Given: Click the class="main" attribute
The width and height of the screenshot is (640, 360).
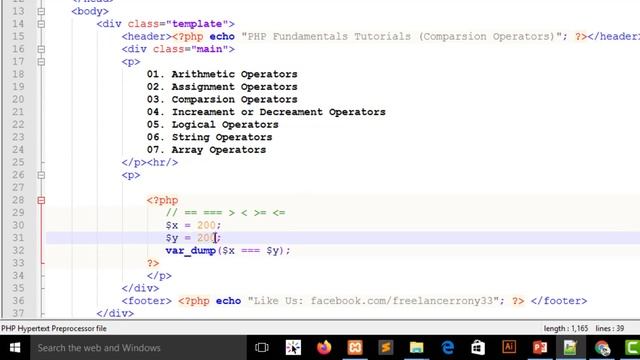Looking at the screenshot, I should [x=191, y=49].
